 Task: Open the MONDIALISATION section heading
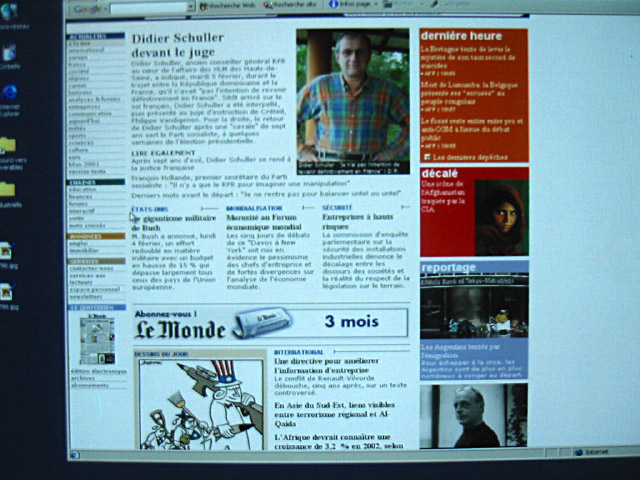[x=254, y=208]
